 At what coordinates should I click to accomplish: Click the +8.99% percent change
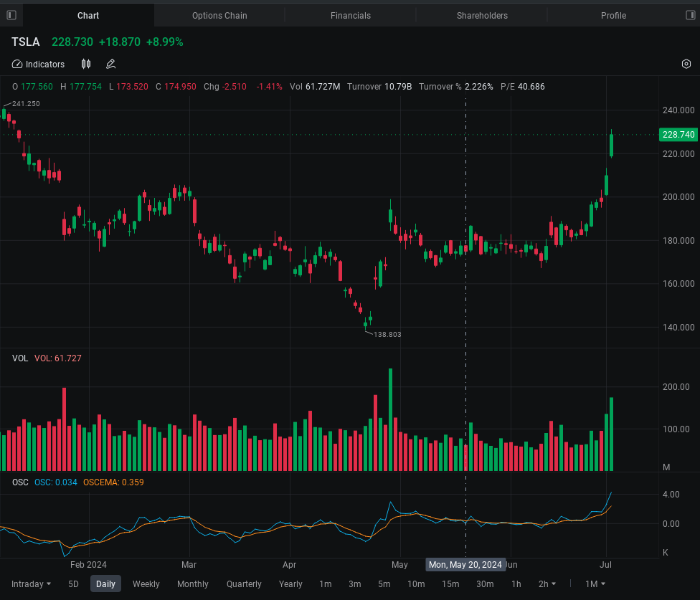tap(165, 42)
